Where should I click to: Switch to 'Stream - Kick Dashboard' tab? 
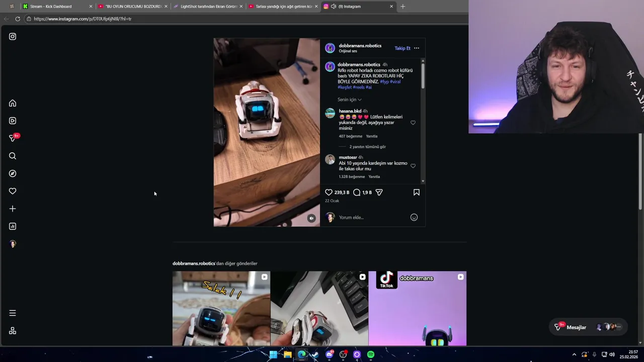[57, 7]
